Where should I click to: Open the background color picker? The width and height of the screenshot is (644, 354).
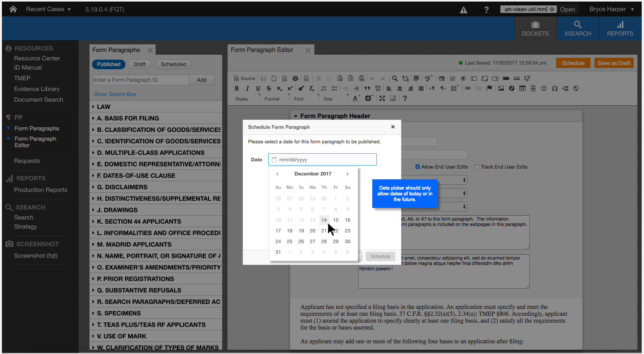coord(368,98)
